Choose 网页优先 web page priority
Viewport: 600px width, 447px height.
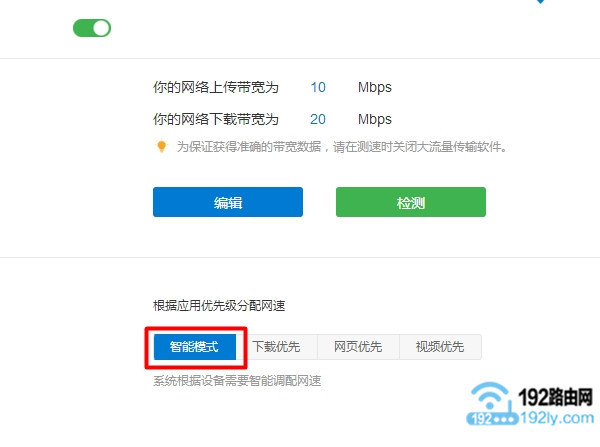click(x=357, y=347)
